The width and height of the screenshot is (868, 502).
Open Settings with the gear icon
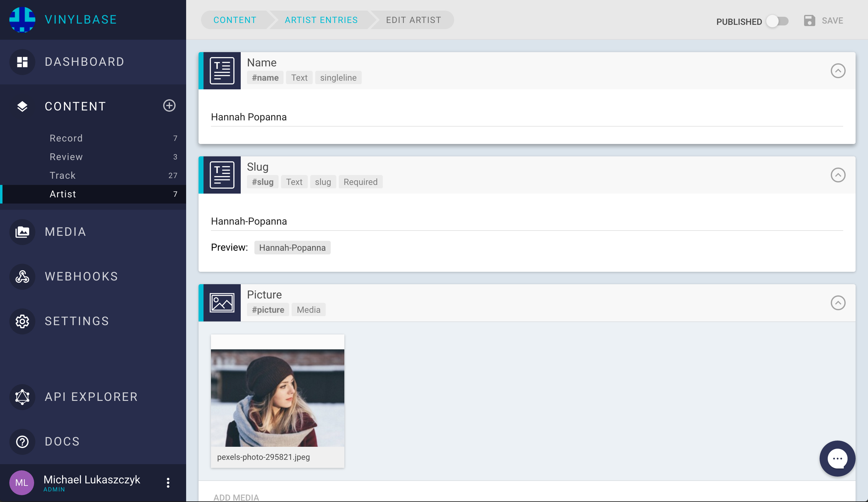[22, 321]
